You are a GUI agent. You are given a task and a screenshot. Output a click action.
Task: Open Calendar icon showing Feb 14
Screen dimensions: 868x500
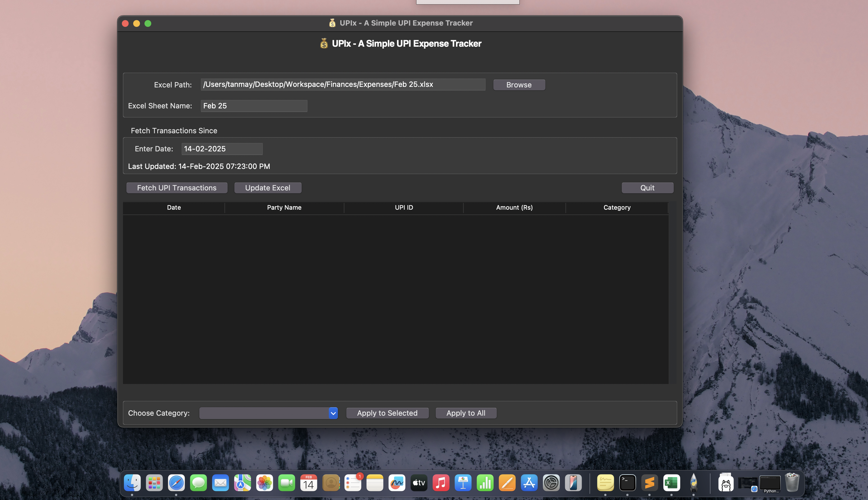tap(308, 483)
